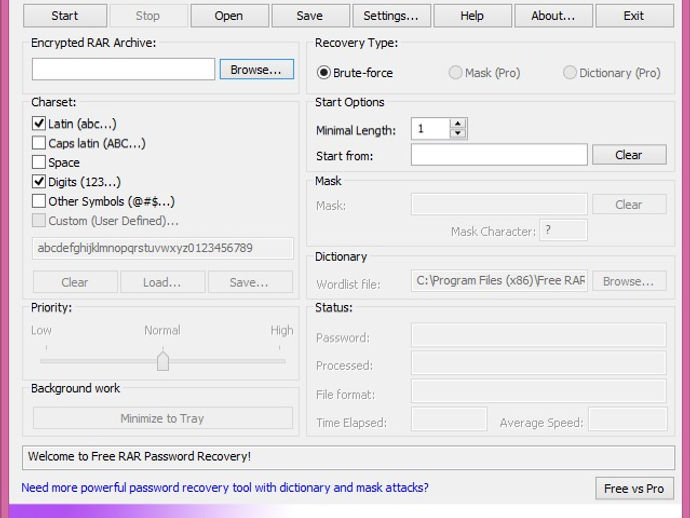Select the Brute-force recovery type

[x=355, y=73]
